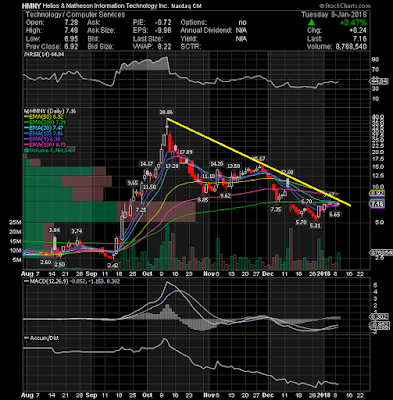This screenshot has height=400, width=393.
Task: Click the 6.65 price annotation
Action: (334, 215)
